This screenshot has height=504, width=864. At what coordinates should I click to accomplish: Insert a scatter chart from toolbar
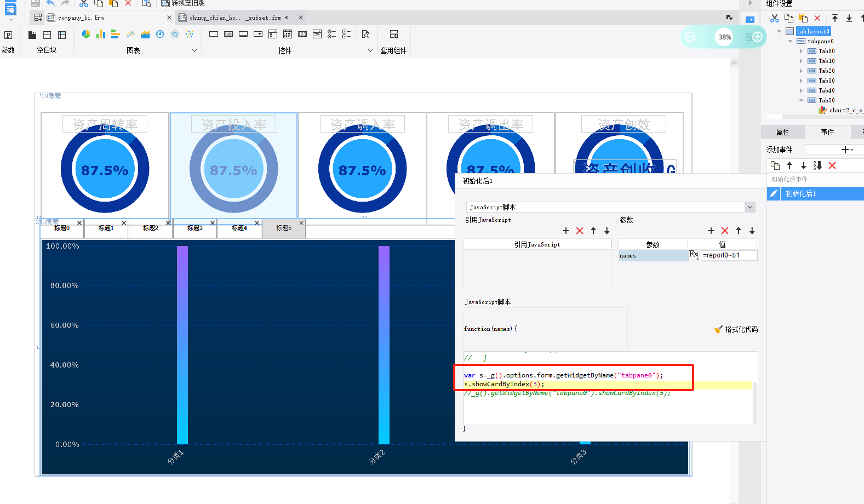click(190, 34)
